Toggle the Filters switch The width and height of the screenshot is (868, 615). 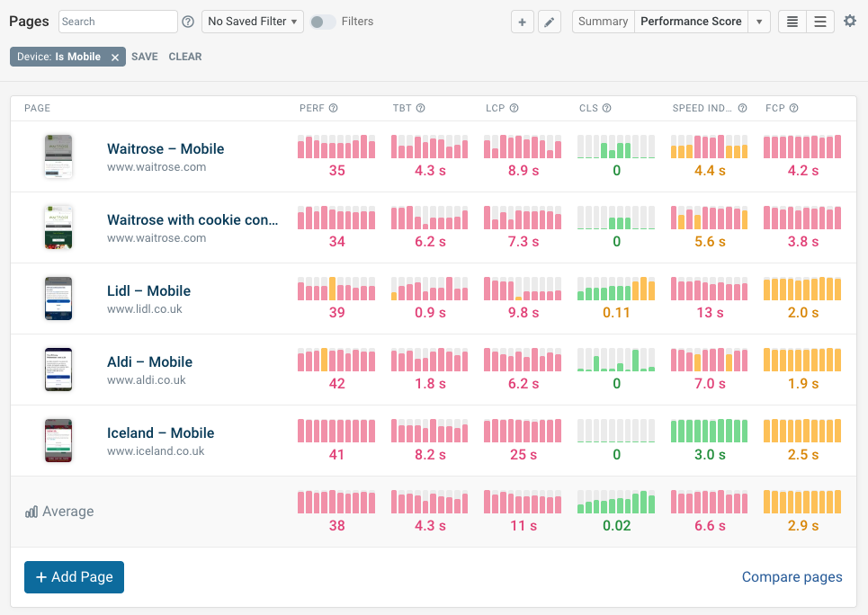322,22
